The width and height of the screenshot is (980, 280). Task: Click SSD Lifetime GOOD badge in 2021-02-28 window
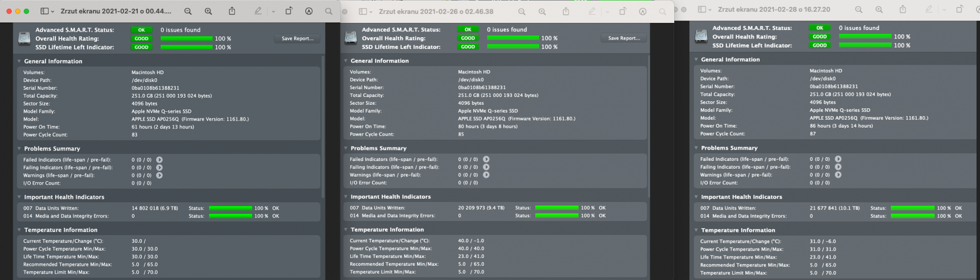820,45
